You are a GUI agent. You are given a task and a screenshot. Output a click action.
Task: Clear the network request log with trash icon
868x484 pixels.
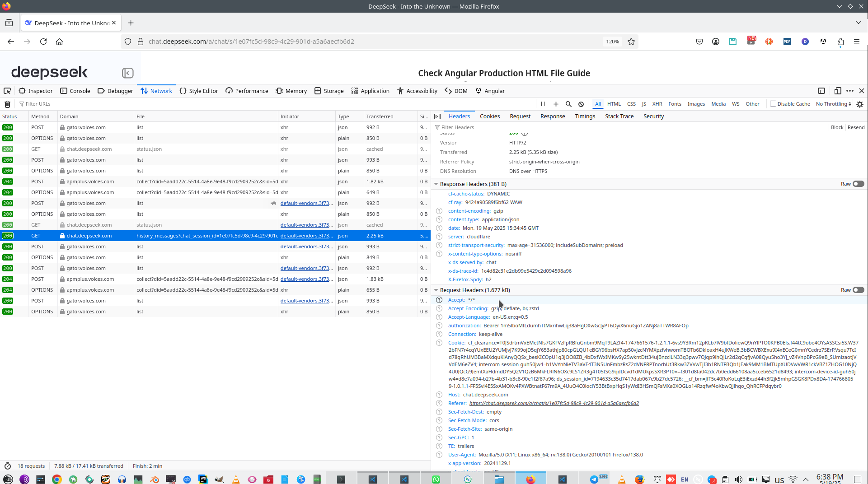(7, 104)
